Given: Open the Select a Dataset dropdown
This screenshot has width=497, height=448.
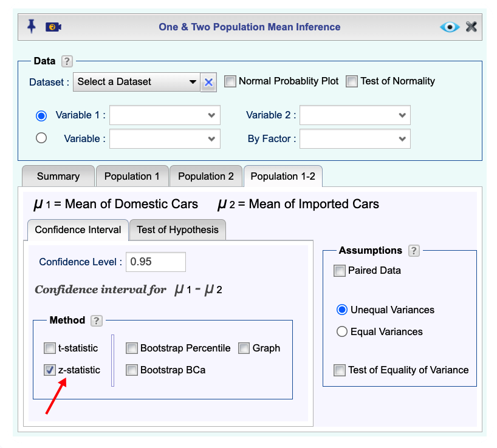Looking at the screenshot, I should [137, 82].
